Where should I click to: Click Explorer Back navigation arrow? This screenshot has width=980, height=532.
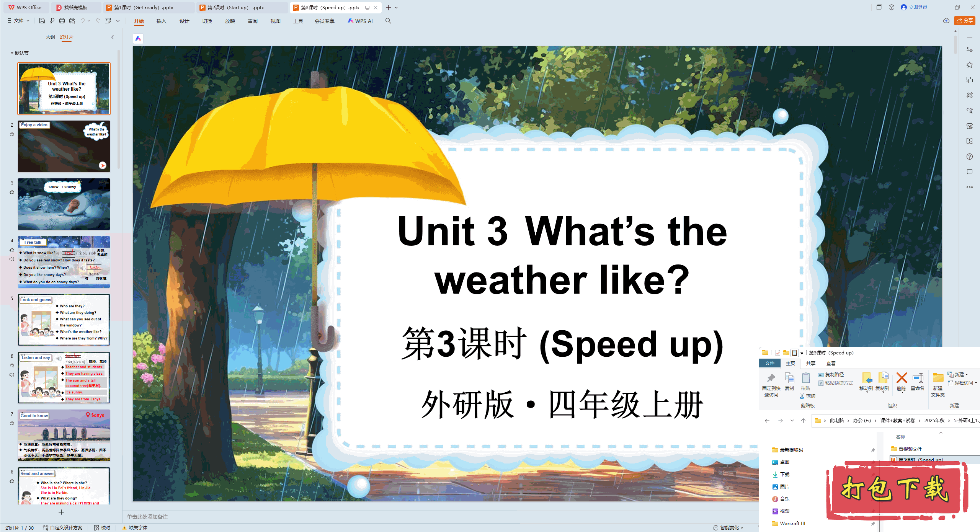click(x=767, y=421)
